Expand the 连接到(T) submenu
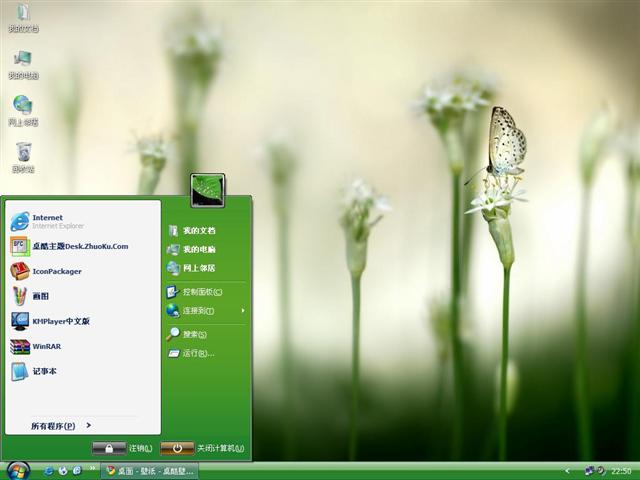Viewport: 640px width, 480px height. coord(206,311)
